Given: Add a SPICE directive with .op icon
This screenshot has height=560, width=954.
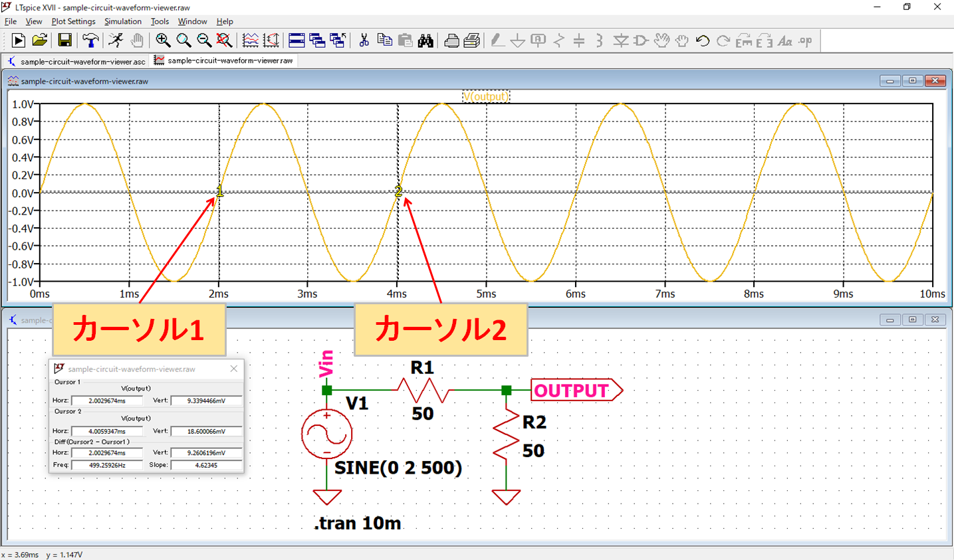Looking at the screenshot, I should point(805,41).
